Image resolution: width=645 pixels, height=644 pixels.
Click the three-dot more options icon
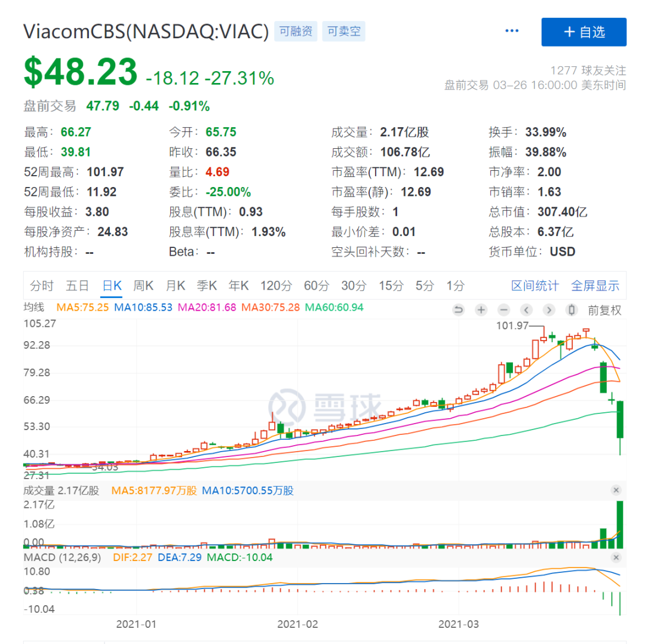point(512,31)
